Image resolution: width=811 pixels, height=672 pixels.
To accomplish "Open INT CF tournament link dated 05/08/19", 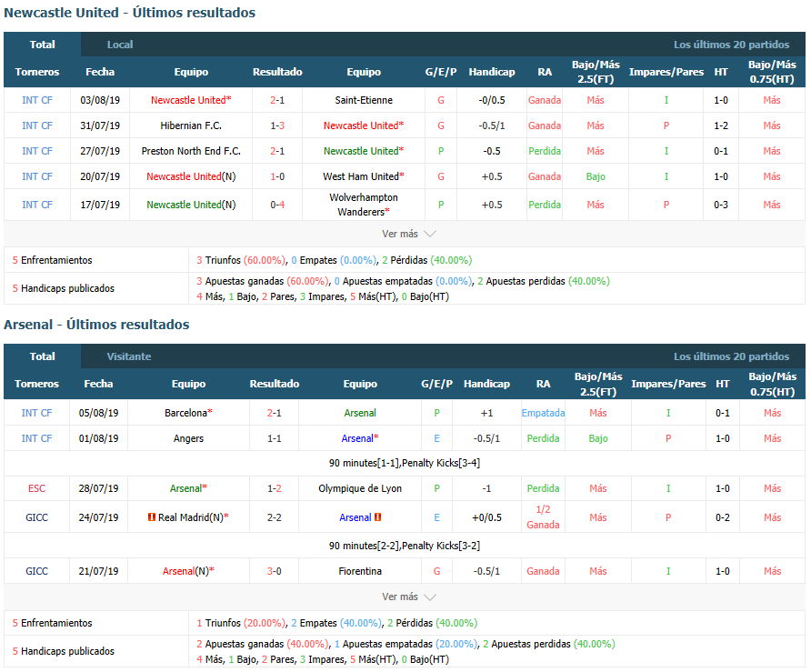I will tap(36, 413).
